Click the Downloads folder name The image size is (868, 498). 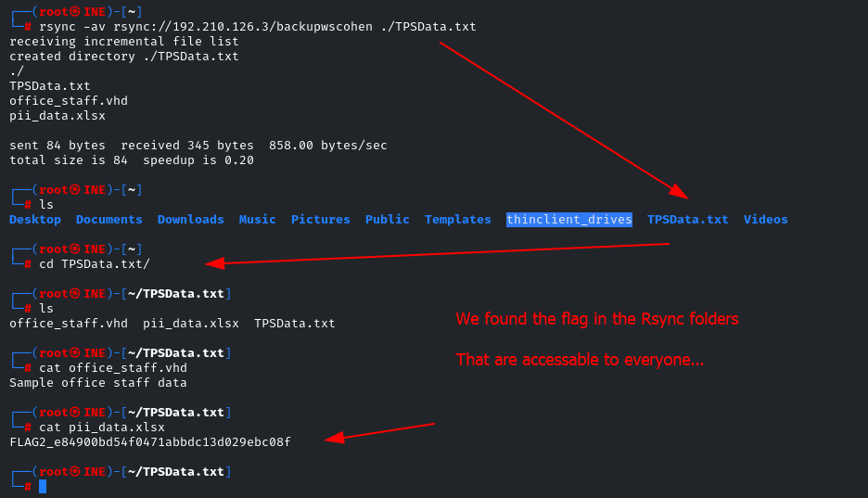tap(190, 220)
